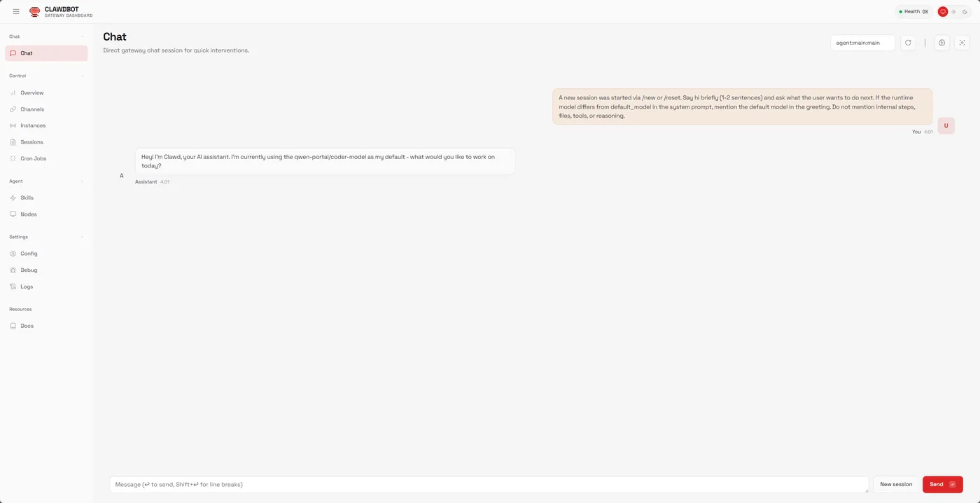Click the 'Assistant 4:01' timestamp
Screen dimensions: 980x503
pyautogui.click(x=152, y=181)
